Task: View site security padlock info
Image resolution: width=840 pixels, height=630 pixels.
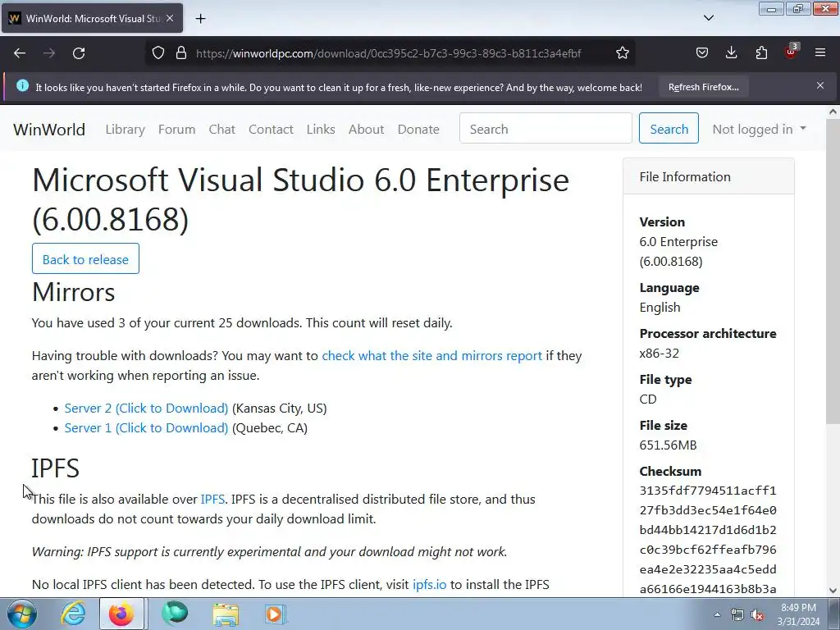Action: coord(181,53)
